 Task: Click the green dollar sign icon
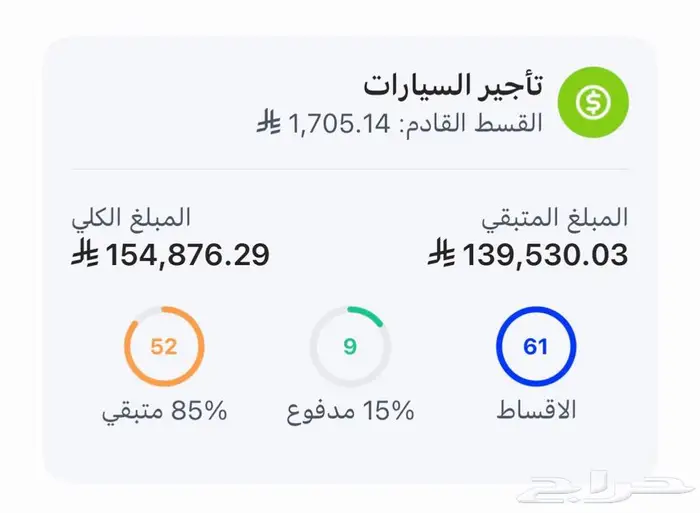pos(592,102)
